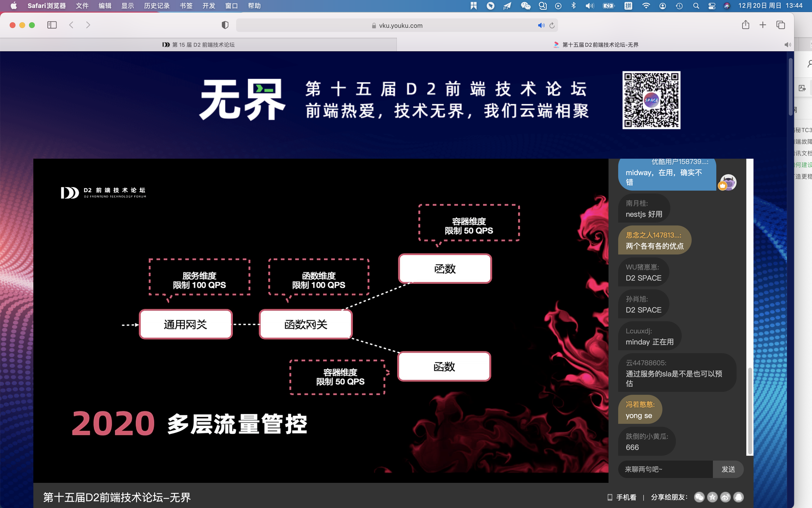Click the 手机看 link
This screenshot has height=508, width=812.
pyautogui.click(x=622, y=497)
